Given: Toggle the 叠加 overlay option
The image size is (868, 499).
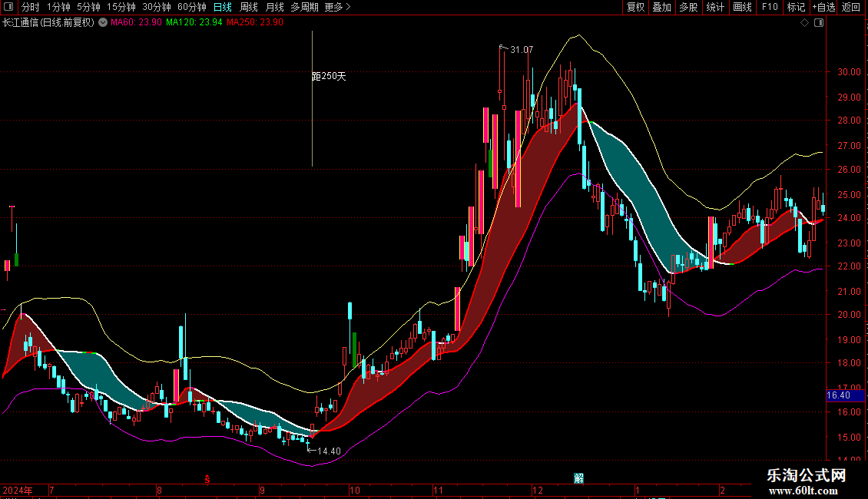Looking at the screenshot, I should pos(661,7).
